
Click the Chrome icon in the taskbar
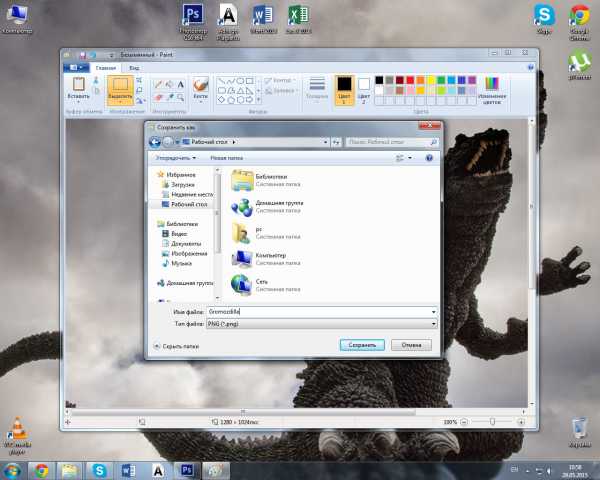[41, 470]
